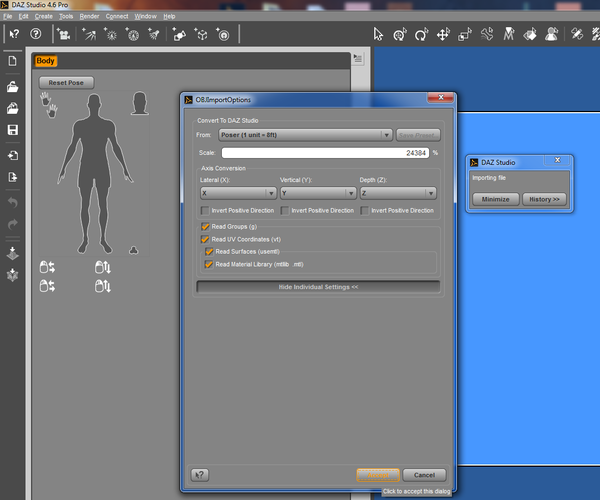
Task: Uncheck Read Groups (g)
Action: click(205, 227)
